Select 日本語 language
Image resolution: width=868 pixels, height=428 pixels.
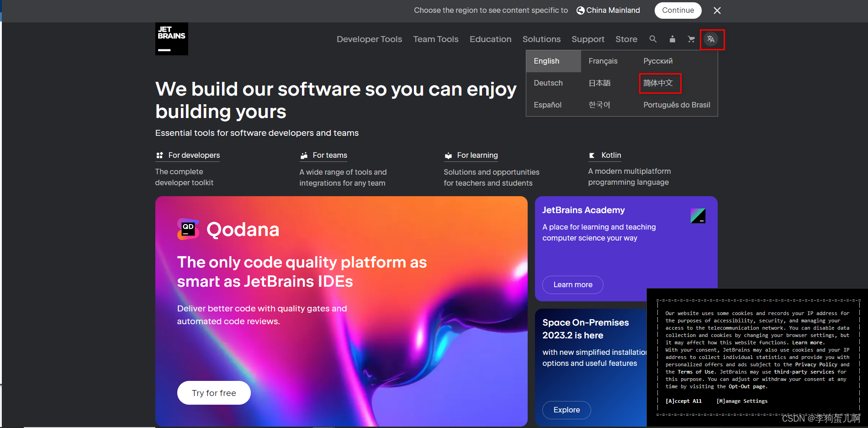(599, 83)
